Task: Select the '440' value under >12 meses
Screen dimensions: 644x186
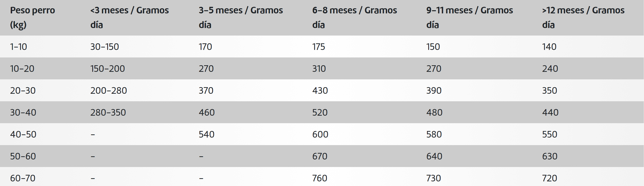Action: point(550,112)
